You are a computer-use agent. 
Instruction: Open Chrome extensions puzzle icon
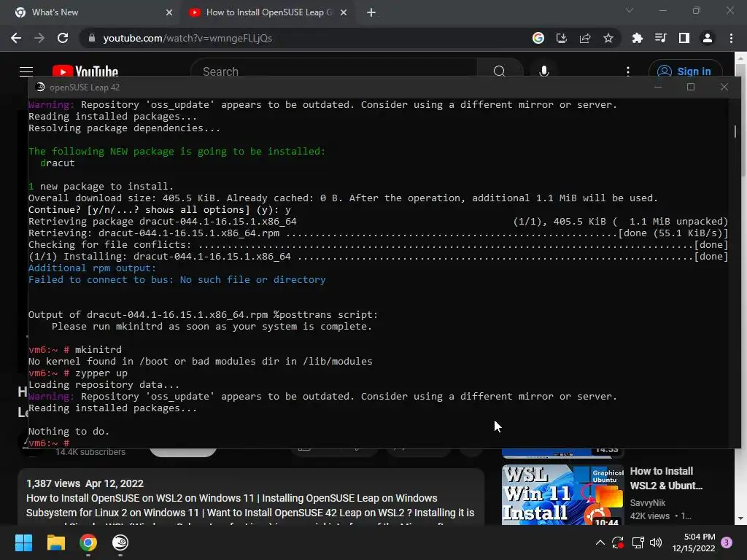pyautogui.click(x=637, y=38)
